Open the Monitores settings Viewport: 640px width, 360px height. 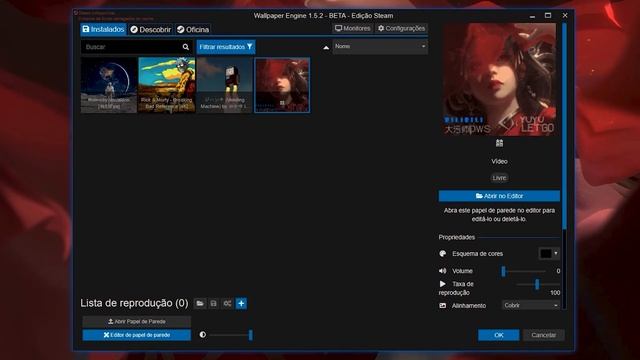coord(353,28)
